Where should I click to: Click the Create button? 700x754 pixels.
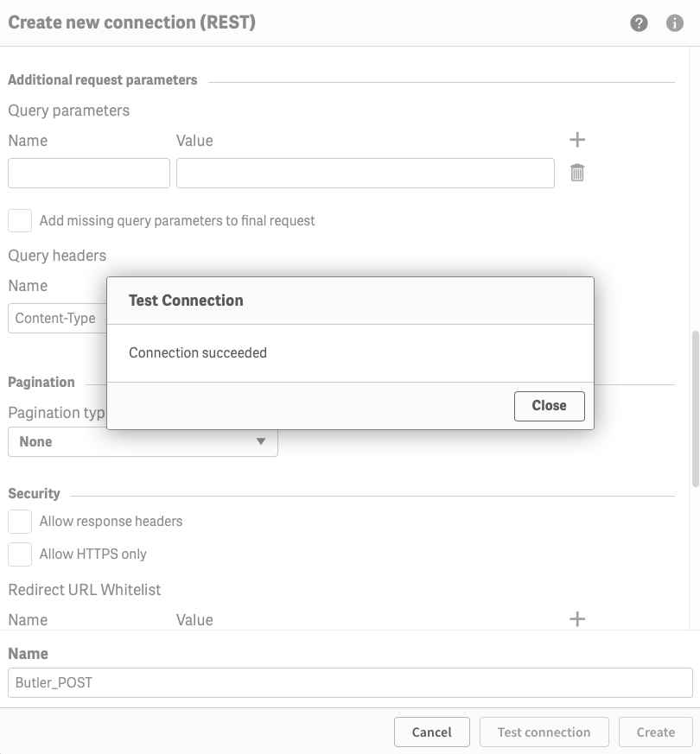[x=655, y=732]
